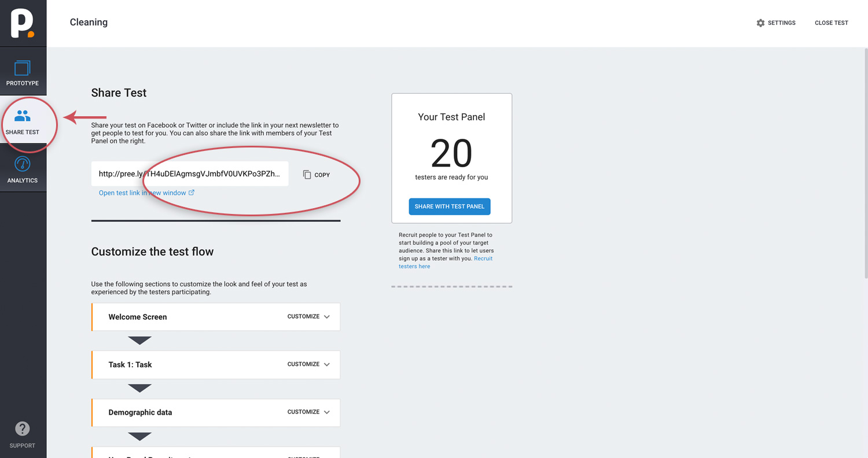Open the Analytics gauge icon
Image resolution: width=868 pixels, height=458 pixels.
point(23,164)
